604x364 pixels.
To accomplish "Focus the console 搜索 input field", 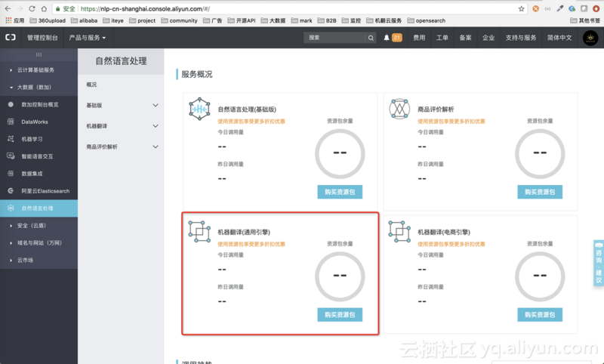I will pyautogui.click(x=334, y=38).
